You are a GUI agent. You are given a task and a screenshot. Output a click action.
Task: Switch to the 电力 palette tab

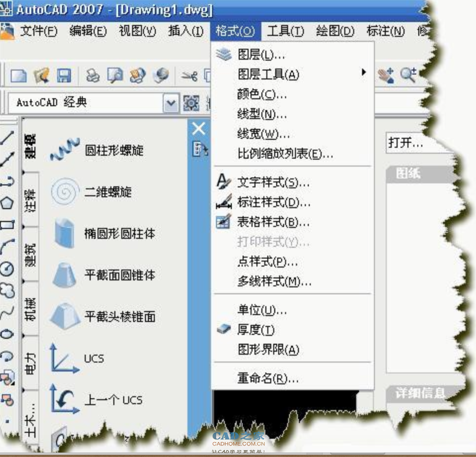(31, 364)
